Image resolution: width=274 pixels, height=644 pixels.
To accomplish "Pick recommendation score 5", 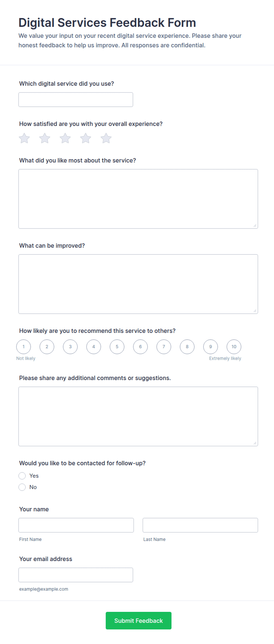I will tap(117, 347).
